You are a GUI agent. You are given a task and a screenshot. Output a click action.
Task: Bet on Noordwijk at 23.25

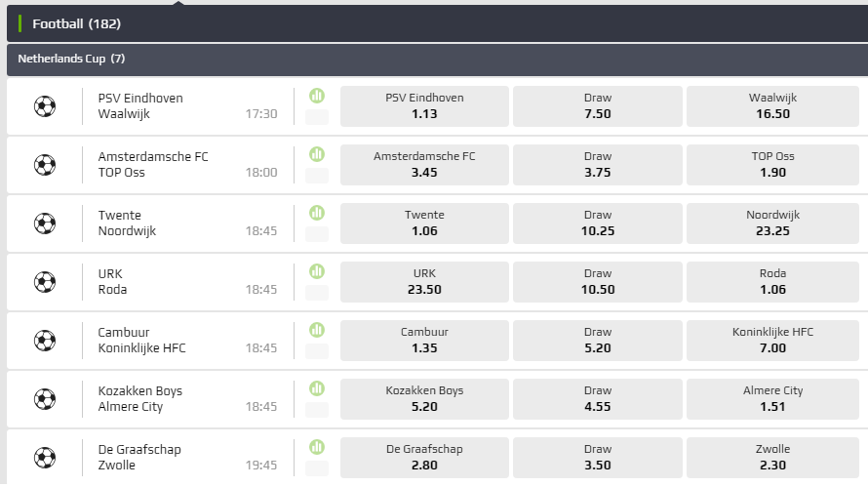point(770,223)
